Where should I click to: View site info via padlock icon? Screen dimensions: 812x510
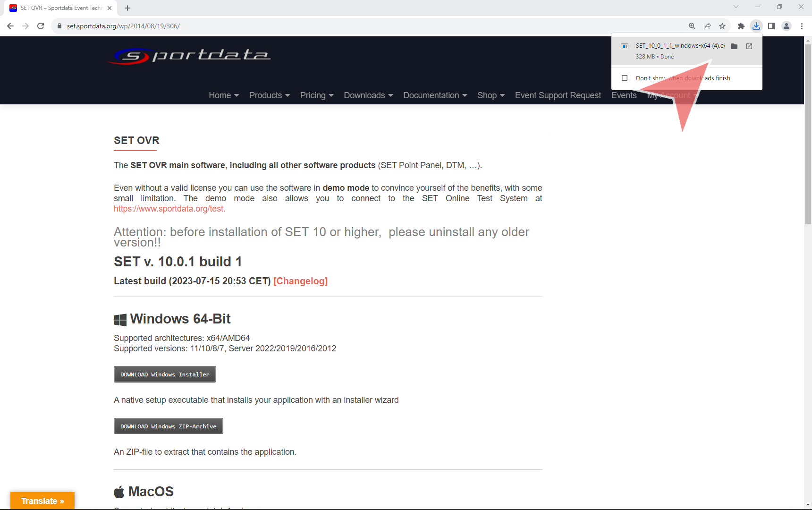59,26
